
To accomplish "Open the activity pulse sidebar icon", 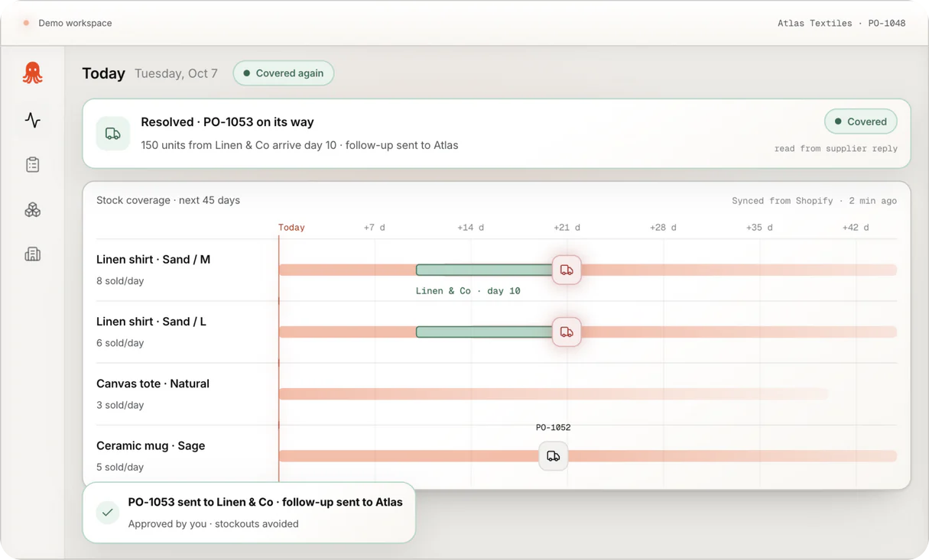I will (x=32, y=120).
